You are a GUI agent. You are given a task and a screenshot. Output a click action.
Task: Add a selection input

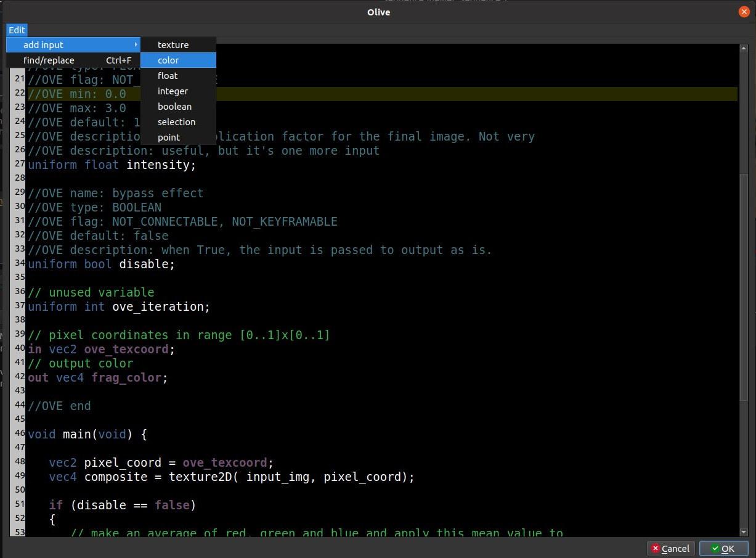coord(177,121)
